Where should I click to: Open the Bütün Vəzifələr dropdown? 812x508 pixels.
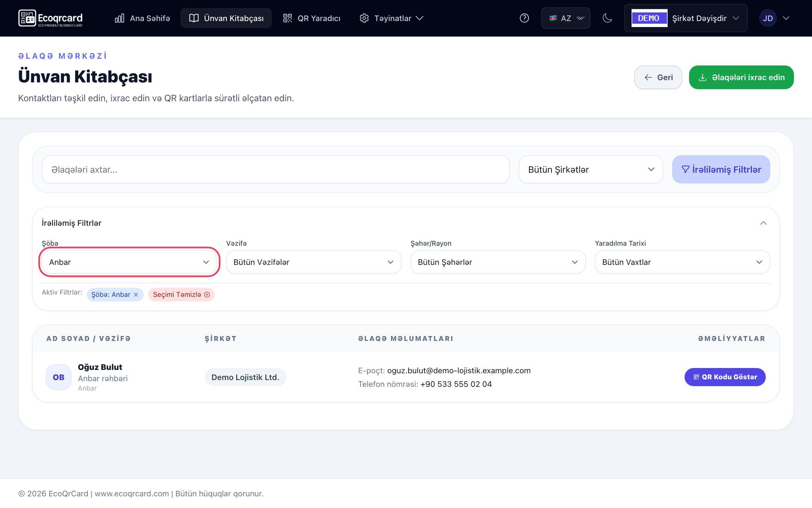tap(314, 262)
